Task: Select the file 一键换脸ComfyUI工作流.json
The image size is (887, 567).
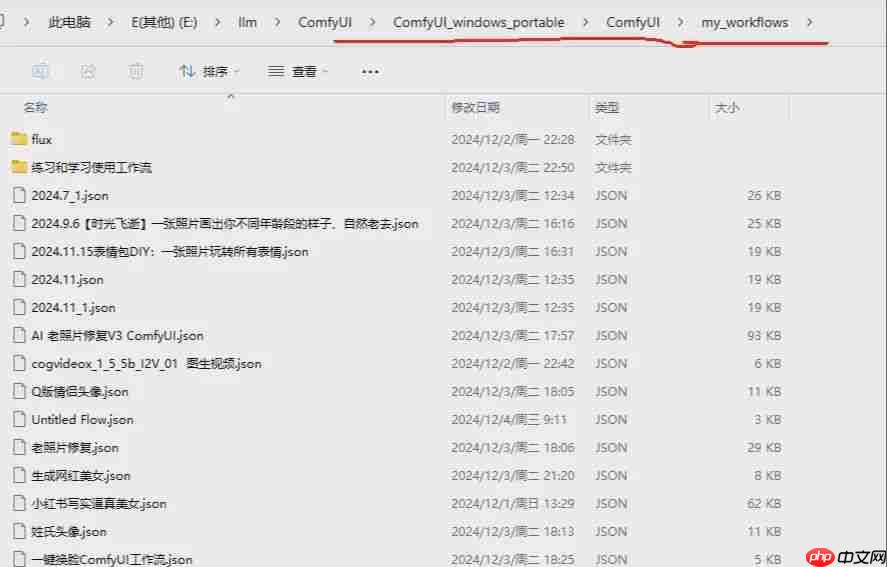Action: point(111,559)
